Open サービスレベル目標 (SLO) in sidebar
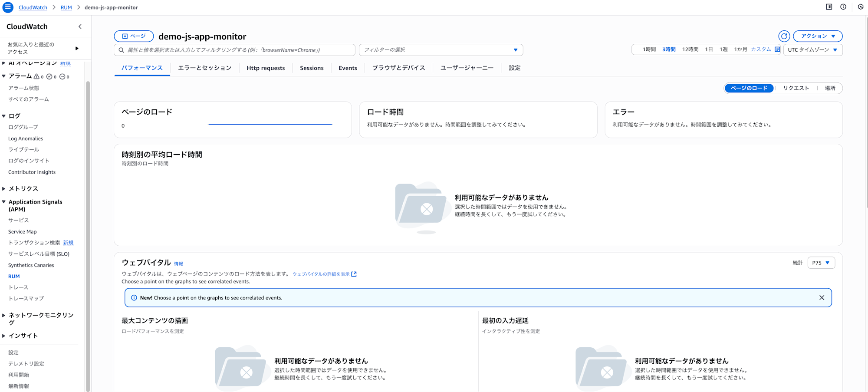868x392 pixels. pyautogui.click(x=39, y=254)
